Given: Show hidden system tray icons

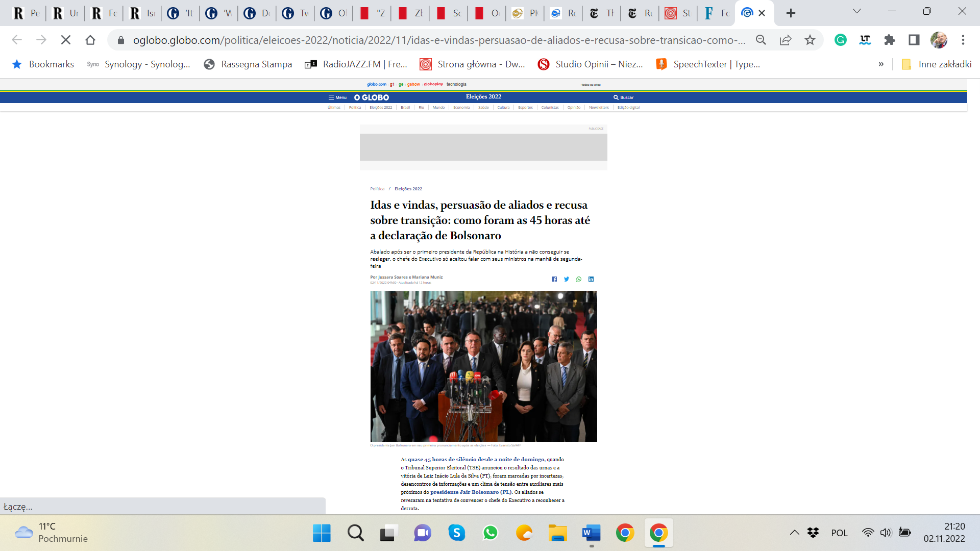Looking at the screenshot, I should click(x=795, y=533).
